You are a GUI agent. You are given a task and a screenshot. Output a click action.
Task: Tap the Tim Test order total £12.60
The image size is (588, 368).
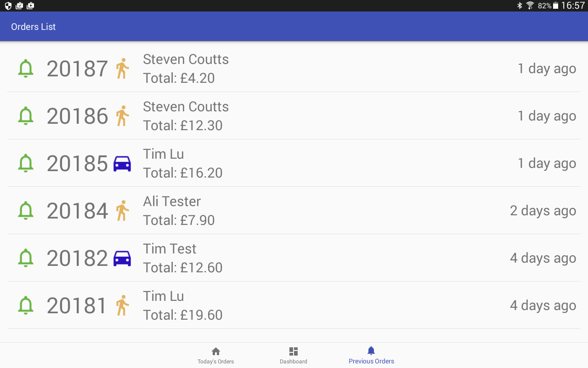[183, 268]
